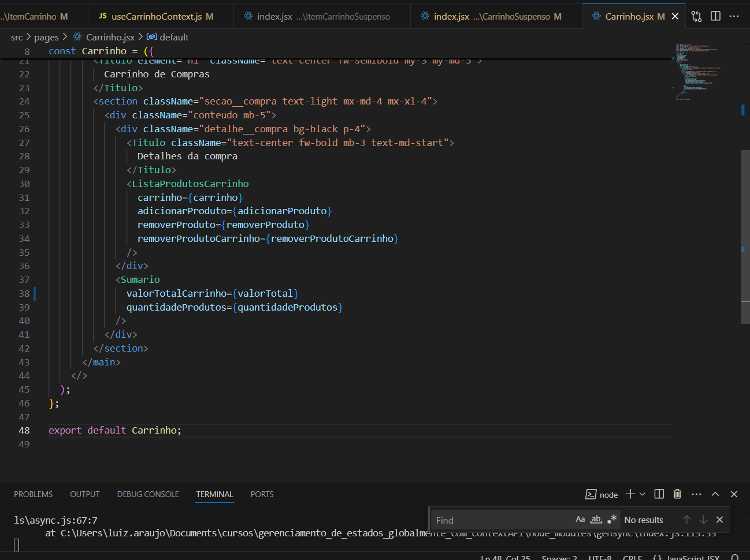Click the React file icon on Carrinho.jsx tab
The width and height of the screenshot is (750, 560).
[x=596, y=16]
